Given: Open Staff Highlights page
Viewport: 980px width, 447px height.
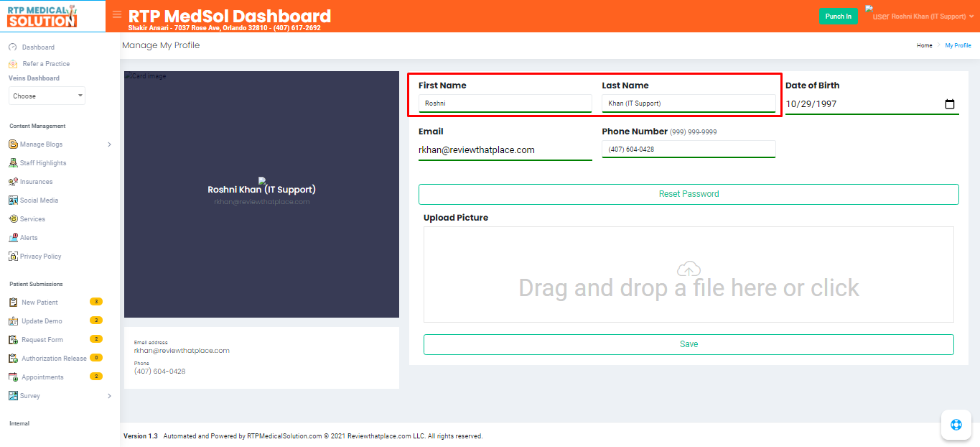Looking at the screenshot, I should (x=43, y=163).
